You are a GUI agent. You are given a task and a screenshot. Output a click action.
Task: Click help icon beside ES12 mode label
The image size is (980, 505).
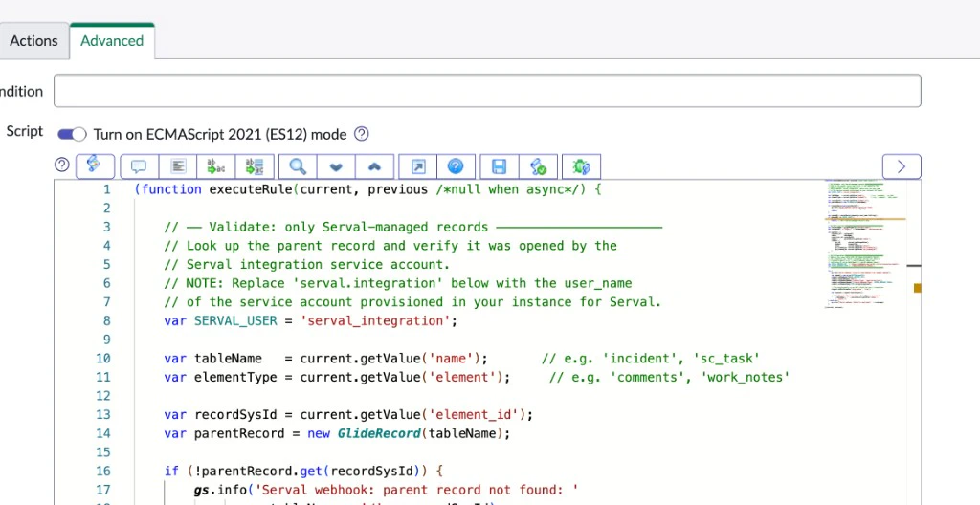(x=361, y=134)
